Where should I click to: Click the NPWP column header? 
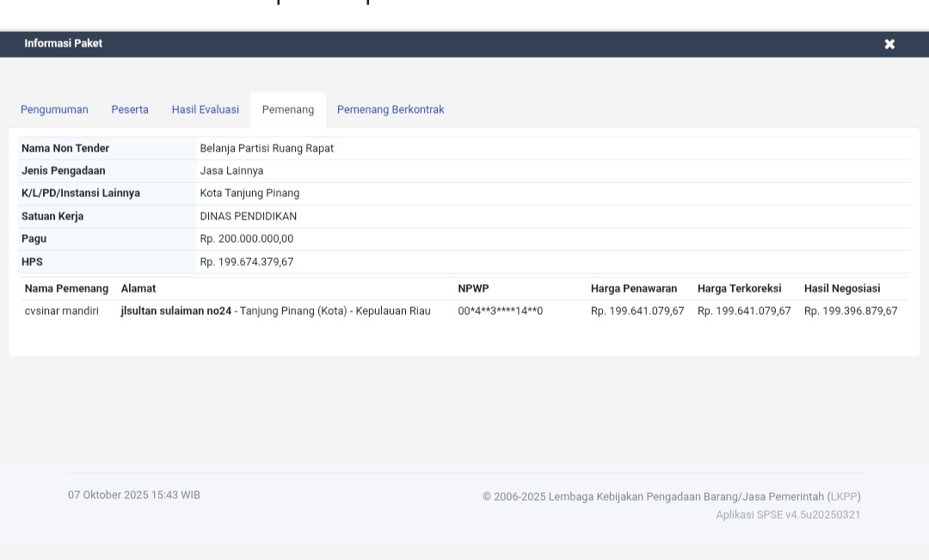click(473, 289)
